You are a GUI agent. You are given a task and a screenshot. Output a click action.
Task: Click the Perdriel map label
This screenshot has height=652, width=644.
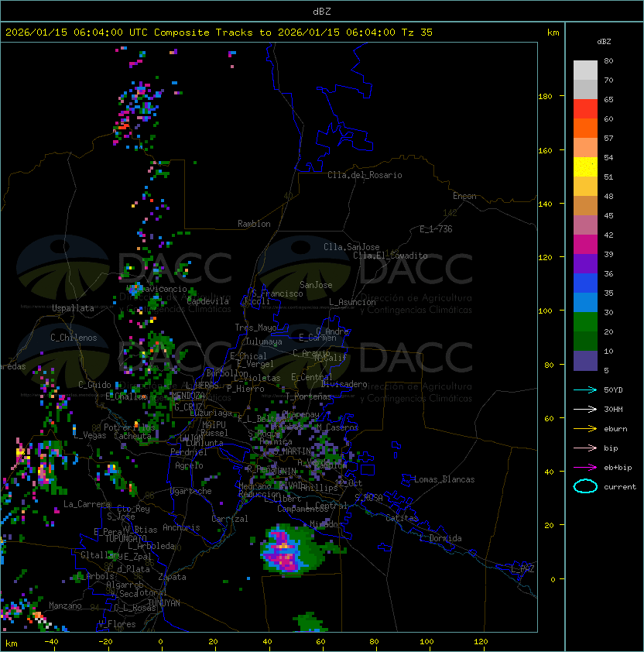189,452
